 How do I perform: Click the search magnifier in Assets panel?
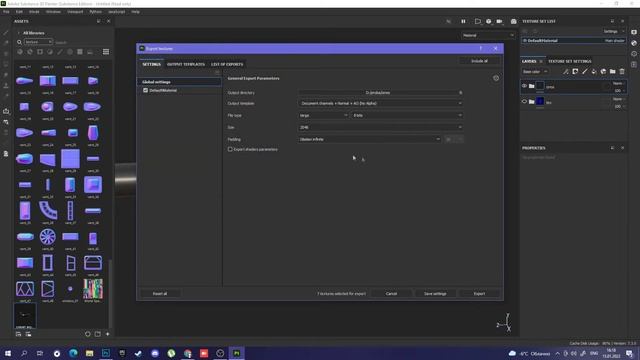coord(19,42)
